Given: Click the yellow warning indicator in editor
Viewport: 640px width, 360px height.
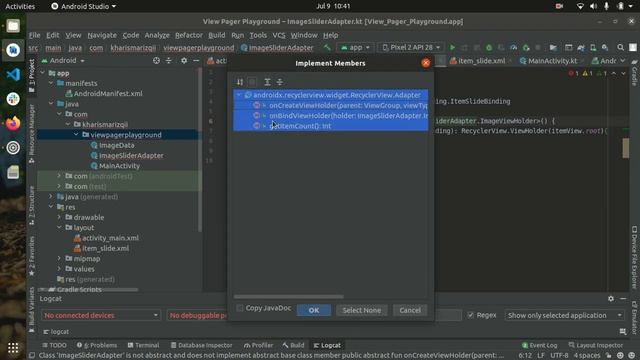Looking at the screenshot, I should pyautogui.click(x=588, y=73).
